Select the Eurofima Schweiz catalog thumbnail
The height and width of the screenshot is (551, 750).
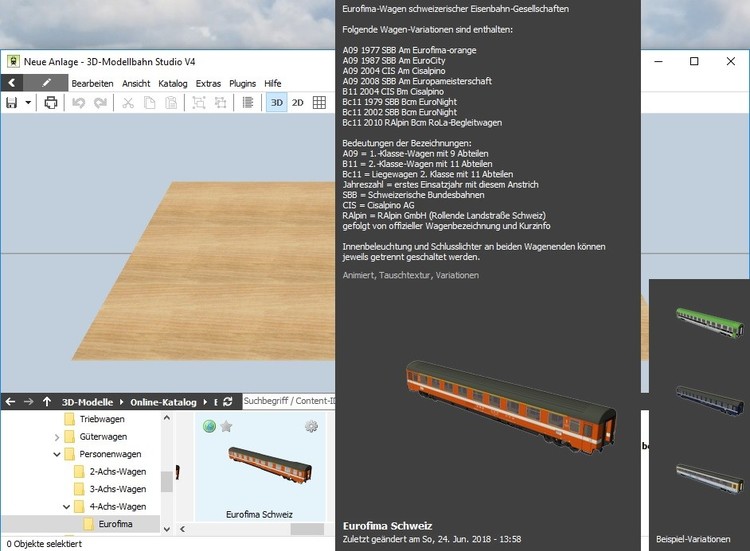(x=270, y=465)
